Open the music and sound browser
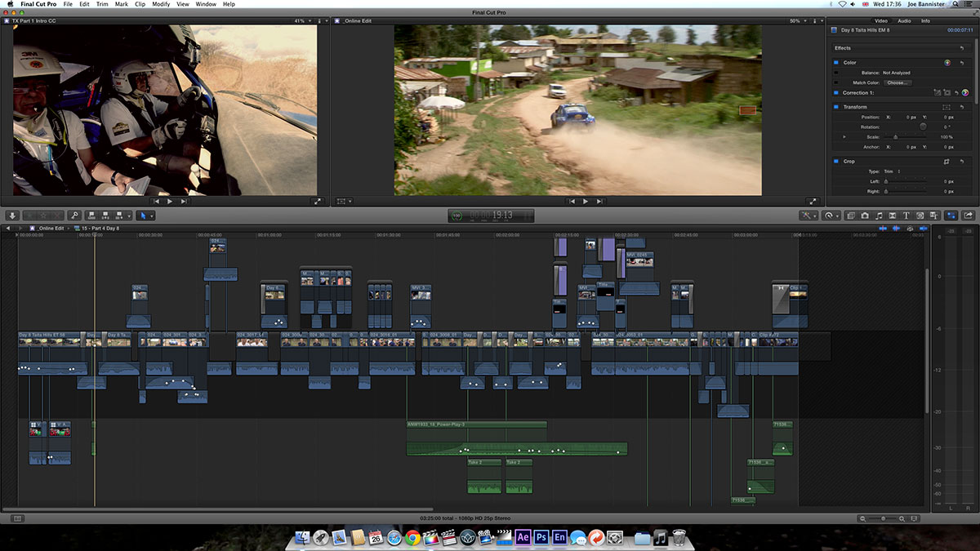 (x=879, y=216)
